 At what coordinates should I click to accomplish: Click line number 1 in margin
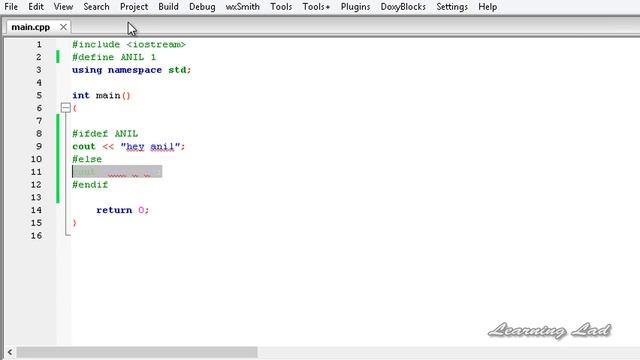coord(39,44)
